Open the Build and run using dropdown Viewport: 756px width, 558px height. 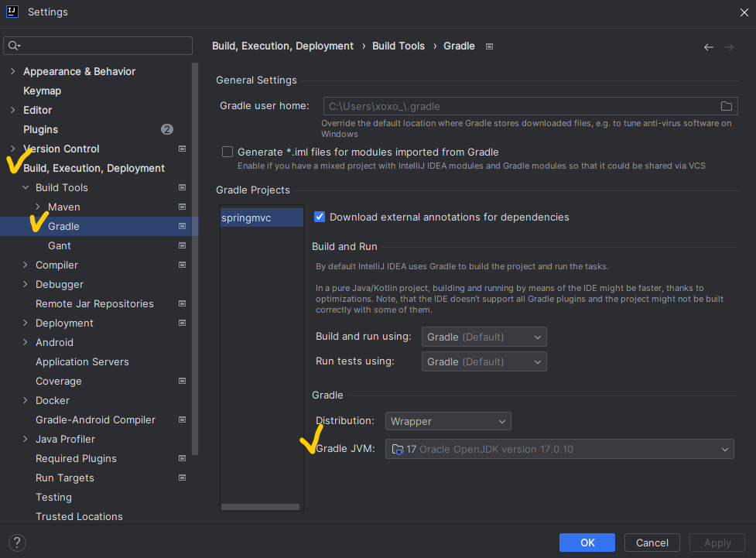(x=484, y=337)
